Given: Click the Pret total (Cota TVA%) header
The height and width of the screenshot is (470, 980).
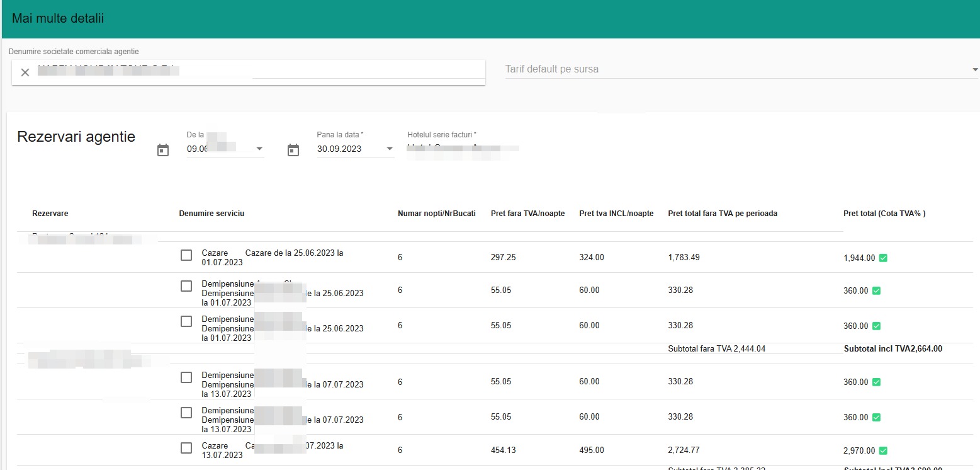Looking at the screenshot, I should coord(884,214).
